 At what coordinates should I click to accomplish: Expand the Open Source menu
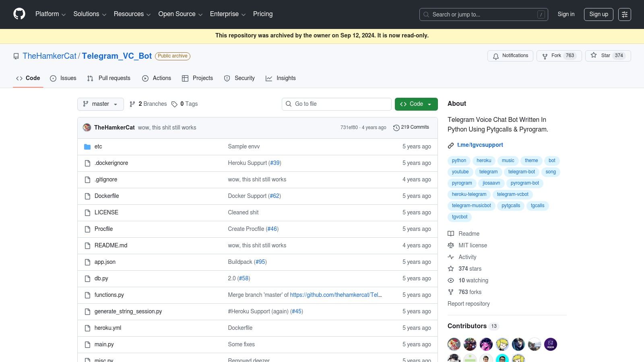click(x=180, y=14)
